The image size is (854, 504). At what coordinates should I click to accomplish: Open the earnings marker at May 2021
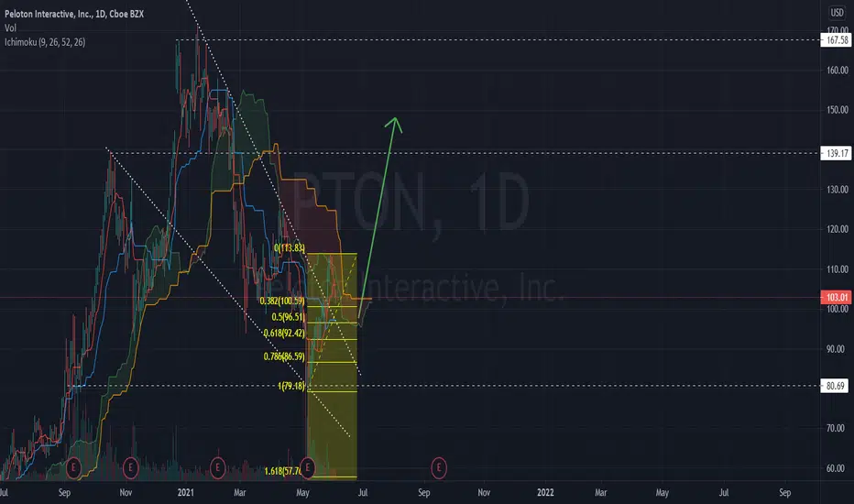pos(308,467)
